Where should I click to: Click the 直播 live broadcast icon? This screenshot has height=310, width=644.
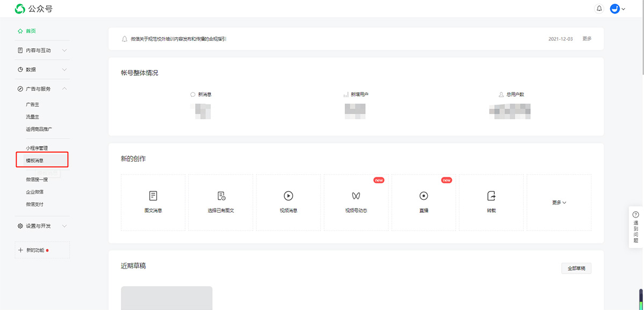[x=423, y=196]
